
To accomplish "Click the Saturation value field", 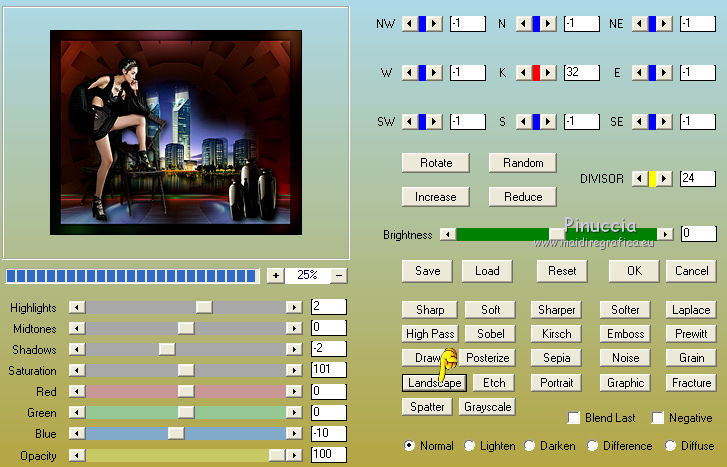I will coord(329,370).
